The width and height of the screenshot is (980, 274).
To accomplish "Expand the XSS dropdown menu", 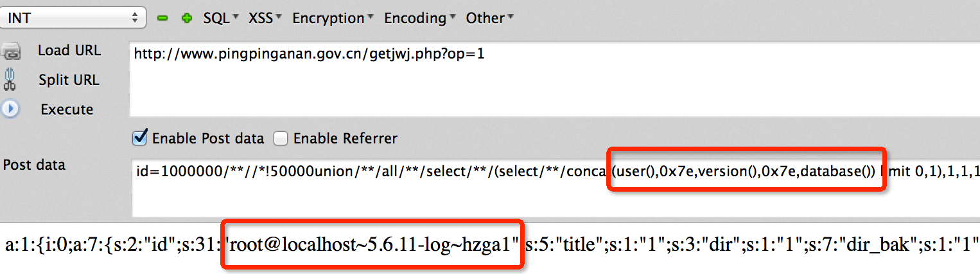I will tap(265, 18).
